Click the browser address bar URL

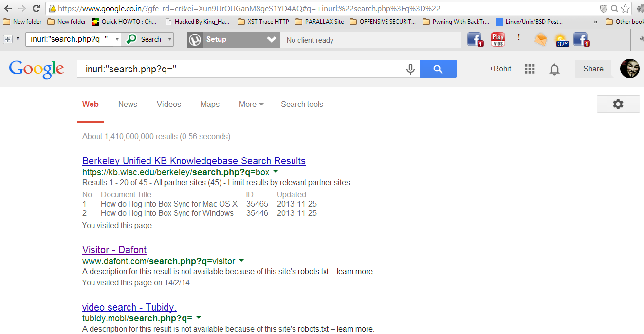(x=249, y=9)
